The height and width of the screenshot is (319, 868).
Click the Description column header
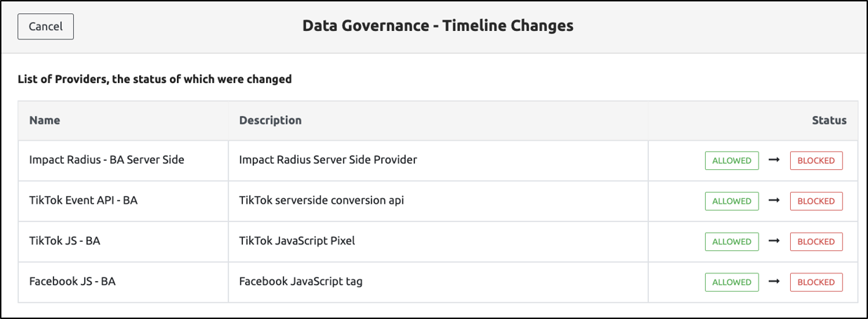click(x=270, y=120)
